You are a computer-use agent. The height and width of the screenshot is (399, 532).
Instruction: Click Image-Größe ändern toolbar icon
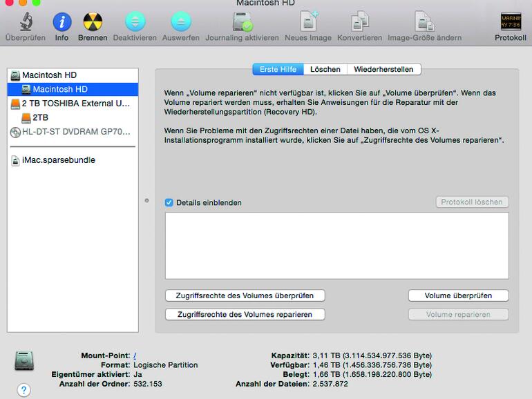pos(424,22)
